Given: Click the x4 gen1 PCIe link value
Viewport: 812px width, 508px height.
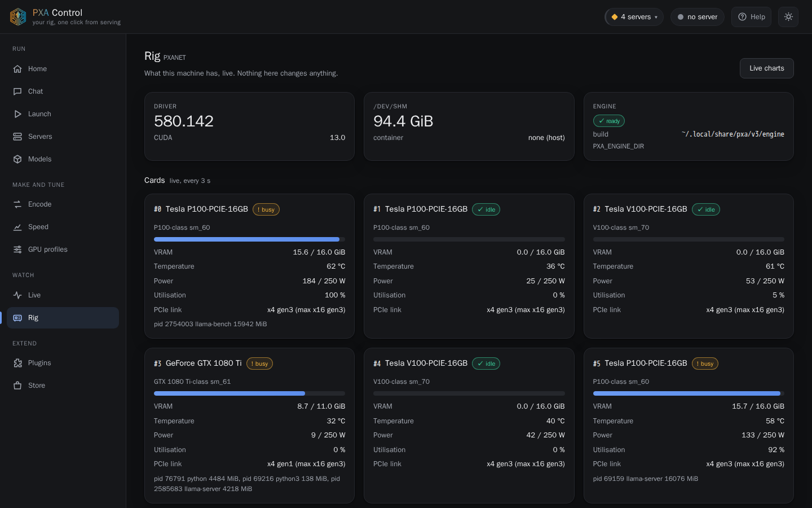Looking at the screenshot, I should 306,464.
